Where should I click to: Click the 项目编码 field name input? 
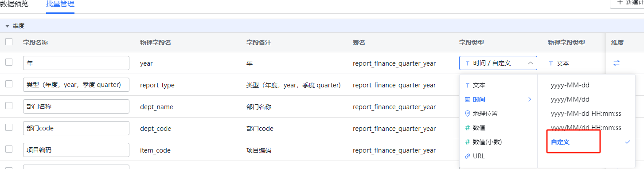[76, 150]
